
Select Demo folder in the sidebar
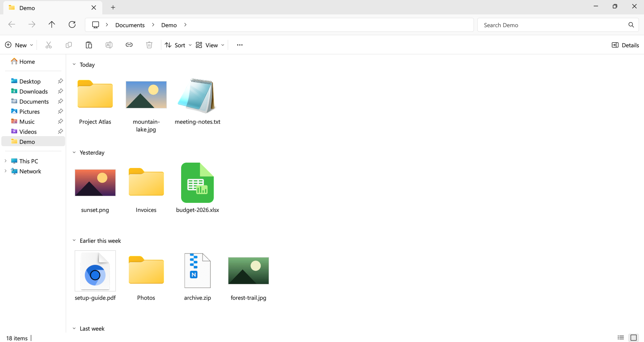[33, 141]
